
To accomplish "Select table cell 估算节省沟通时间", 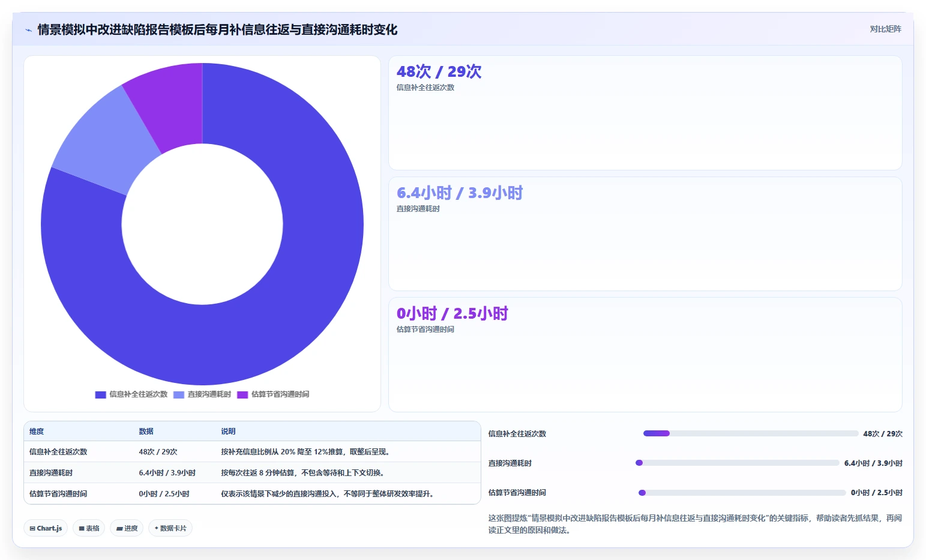I will [x=58, y=494].
